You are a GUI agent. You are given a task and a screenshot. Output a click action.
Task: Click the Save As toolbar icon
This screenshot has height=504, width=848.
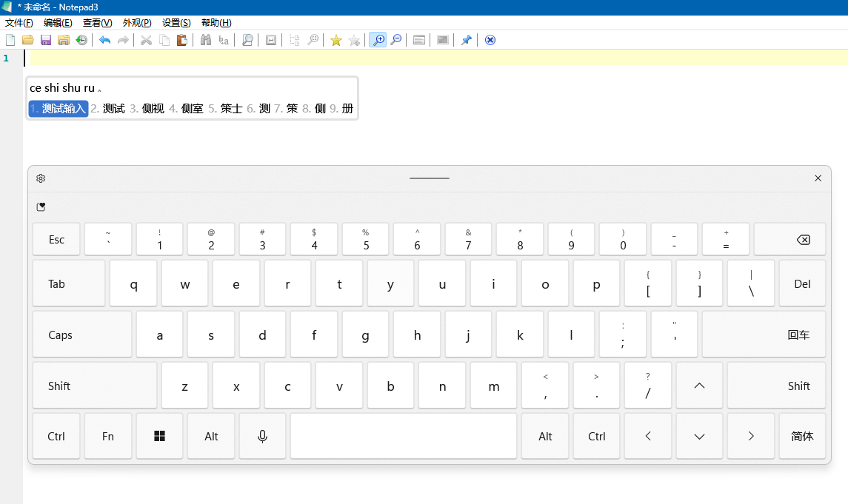(64, 40)
